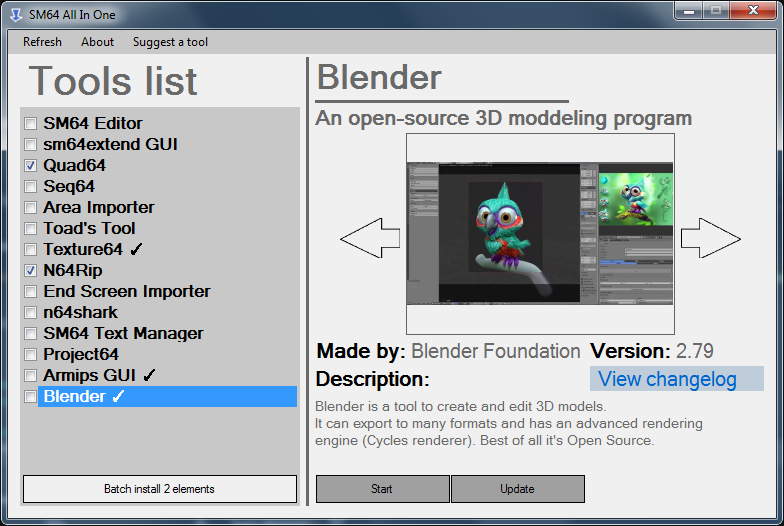Viewport: 784px width, 526px height.
Task: Show the previous screenshot with left arrow
Action: (370, 238)
